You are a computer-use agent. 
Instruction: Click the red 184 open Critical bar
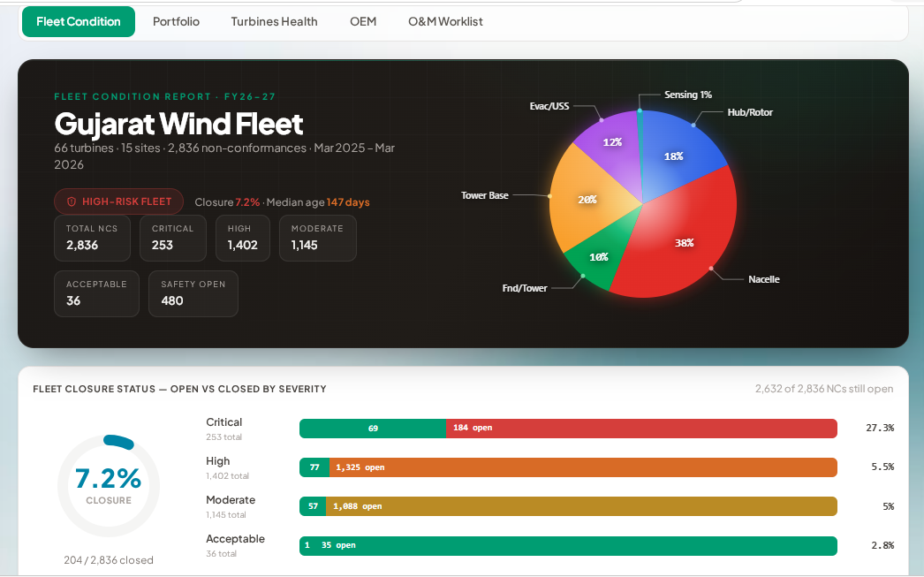pos(641,429)
